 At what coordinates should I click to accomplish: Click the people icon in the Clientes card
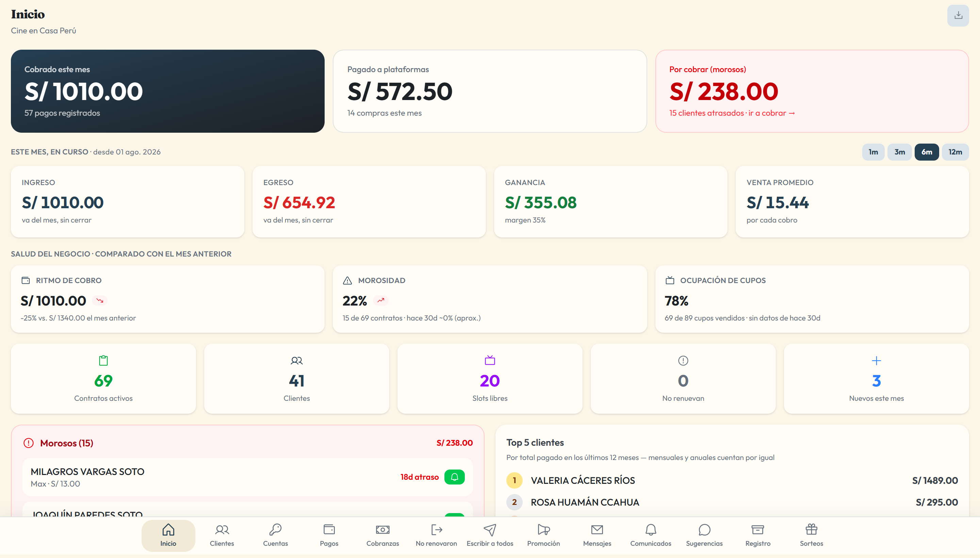tap(297, 361)
